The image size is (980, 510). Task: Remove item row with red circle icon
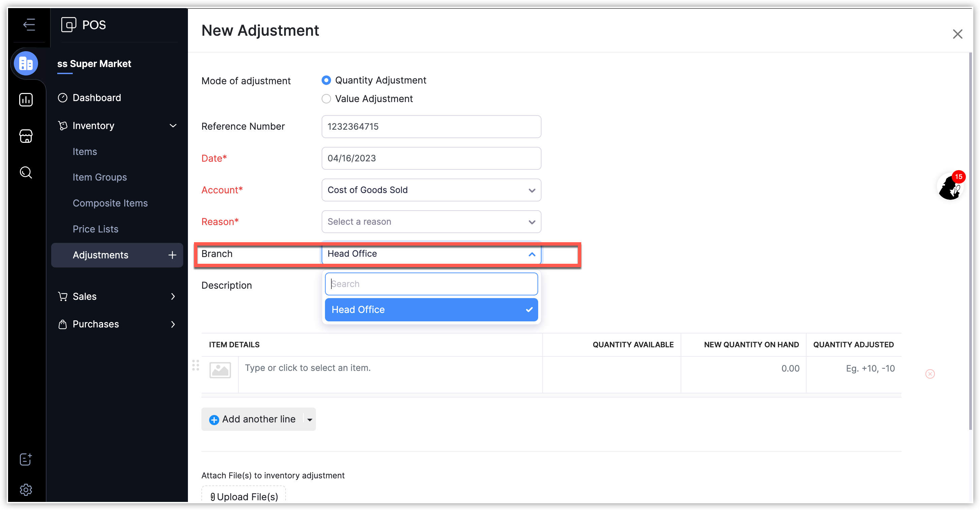coord(930,374)
